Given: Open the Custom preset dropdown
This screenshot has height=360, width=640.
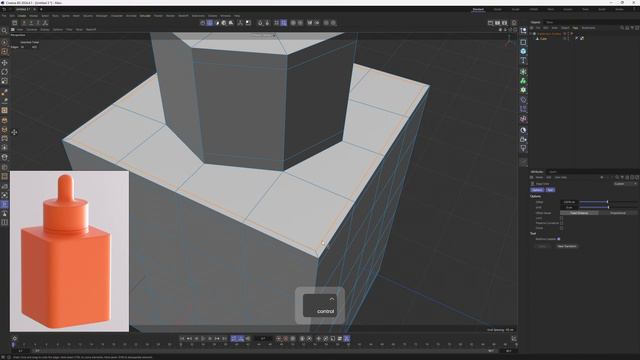Looking at the screenshot, I should point(625,184).
